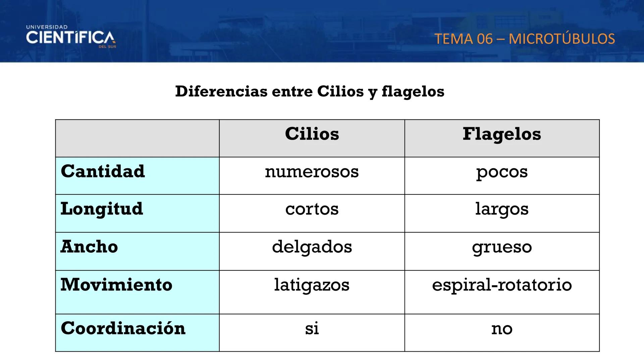This screenshot has height=362, width=644.
Task: Click the 'latigazos' table cell
Action: [x=312, y=285]
